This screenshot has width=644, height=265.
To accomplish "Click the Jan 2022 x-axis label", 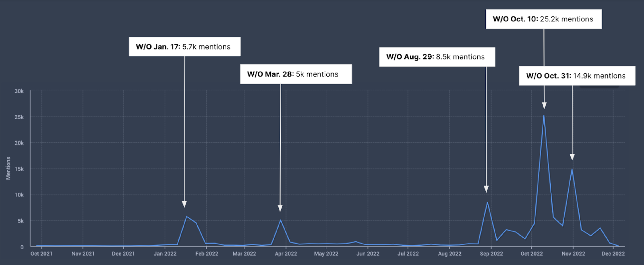I will coord(165,254).
